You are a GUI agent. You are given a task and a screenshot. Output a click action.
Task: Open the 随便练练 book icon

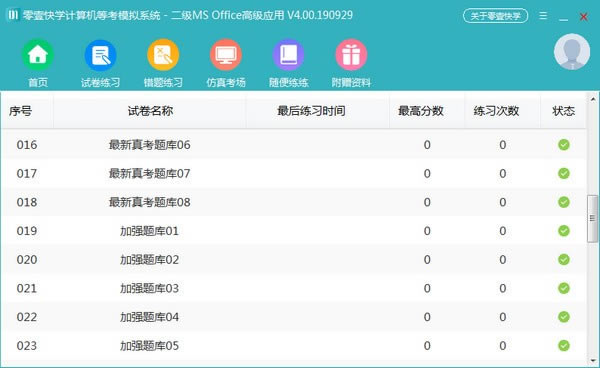(x=289, y=55)
